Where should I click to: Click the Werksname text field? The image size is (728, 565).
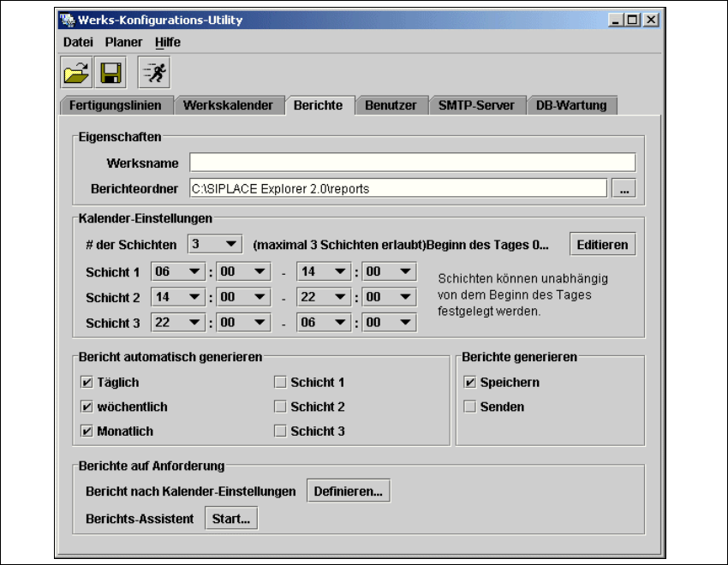412,163
